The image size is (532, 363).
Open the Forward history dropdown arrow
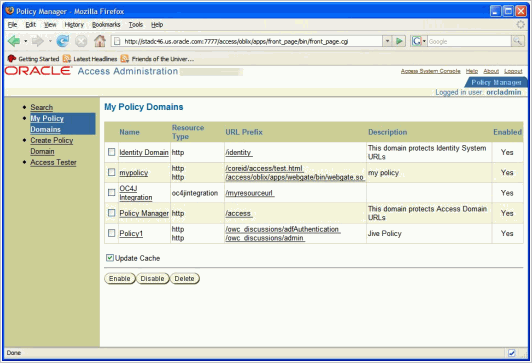[x=50, y=41]
